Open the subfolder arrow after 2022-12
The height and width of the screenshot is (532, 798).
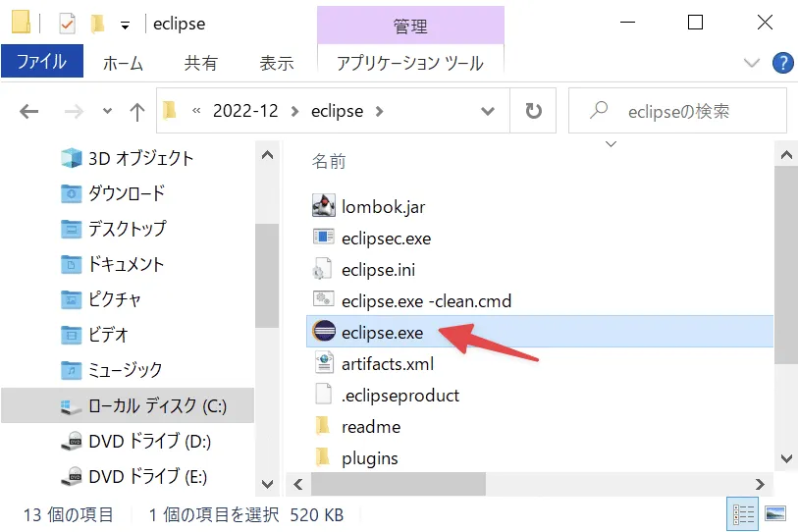(294, 111)
